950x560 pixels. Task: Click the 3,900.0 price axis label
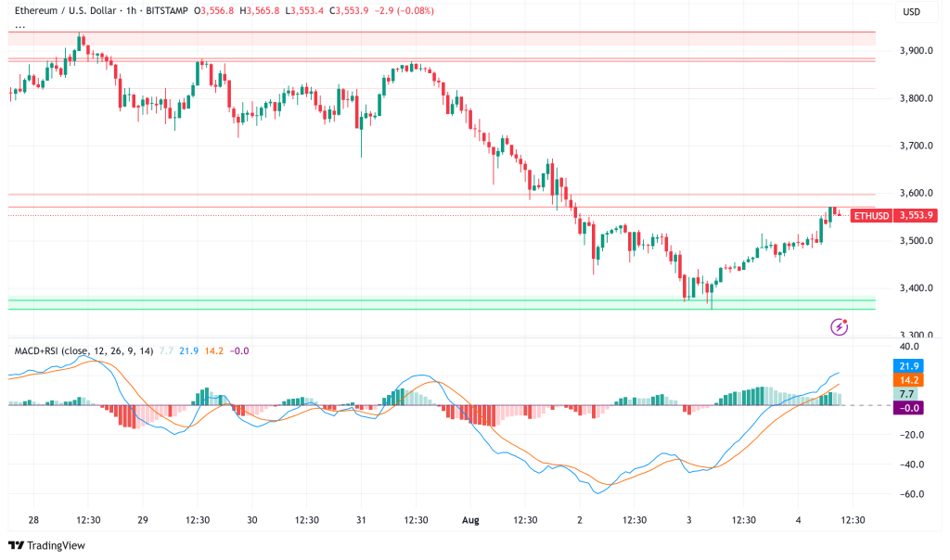pyautogui.click(x=916, y=51)
